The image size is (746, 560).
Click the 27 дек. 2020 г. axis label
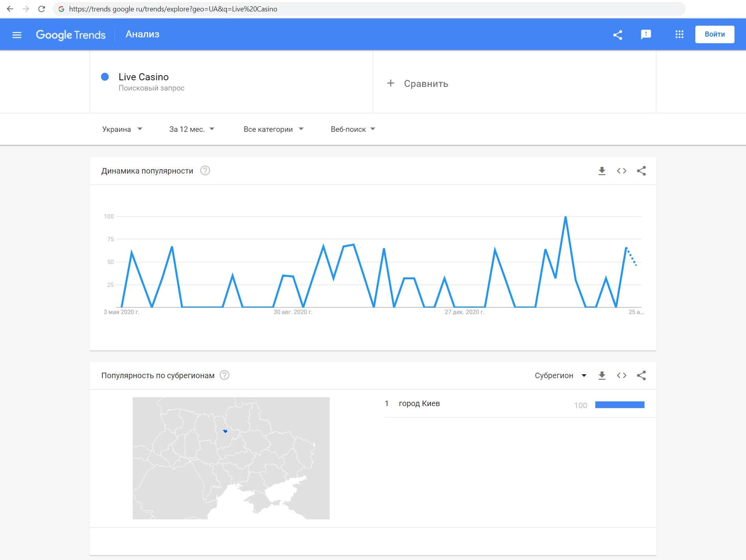465,312
